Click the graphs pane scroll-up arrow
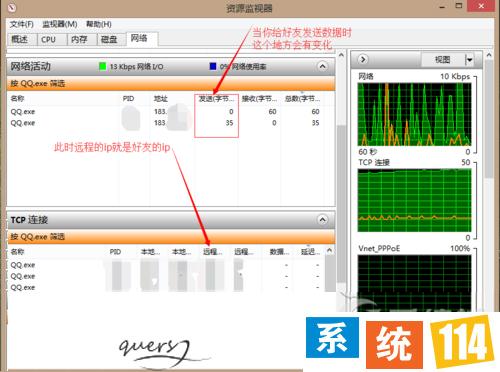The image size is (500, 372). click(489, 55)
